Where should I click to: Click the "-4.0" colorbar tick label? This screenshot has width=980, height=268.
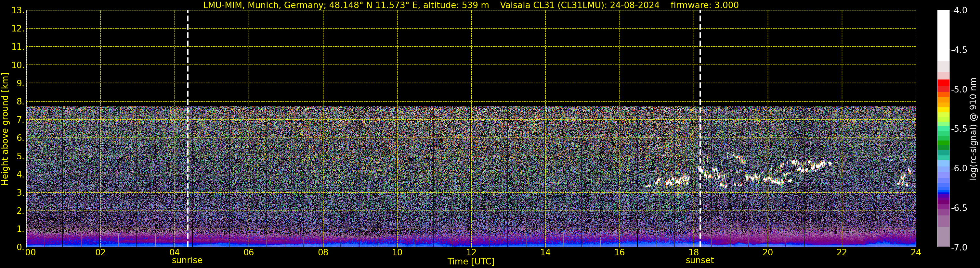point(959,11)
